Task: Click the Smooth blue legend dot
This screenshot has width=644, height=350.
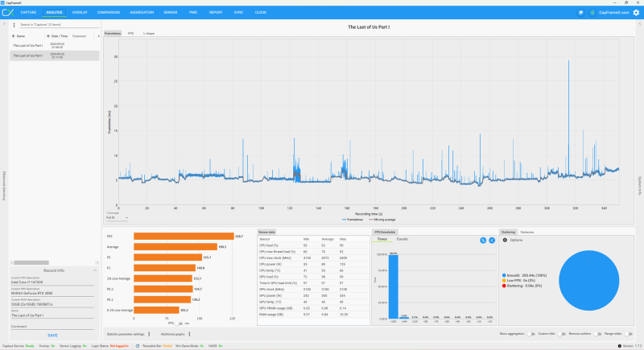Action: click(504, 275)
